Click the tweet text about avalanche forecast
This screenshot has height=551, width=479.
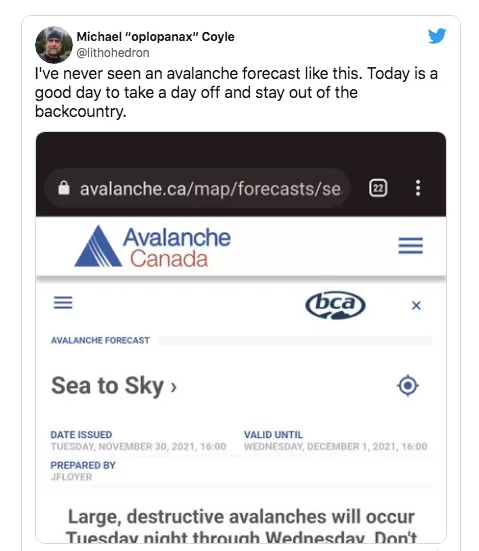click(236, 92)
